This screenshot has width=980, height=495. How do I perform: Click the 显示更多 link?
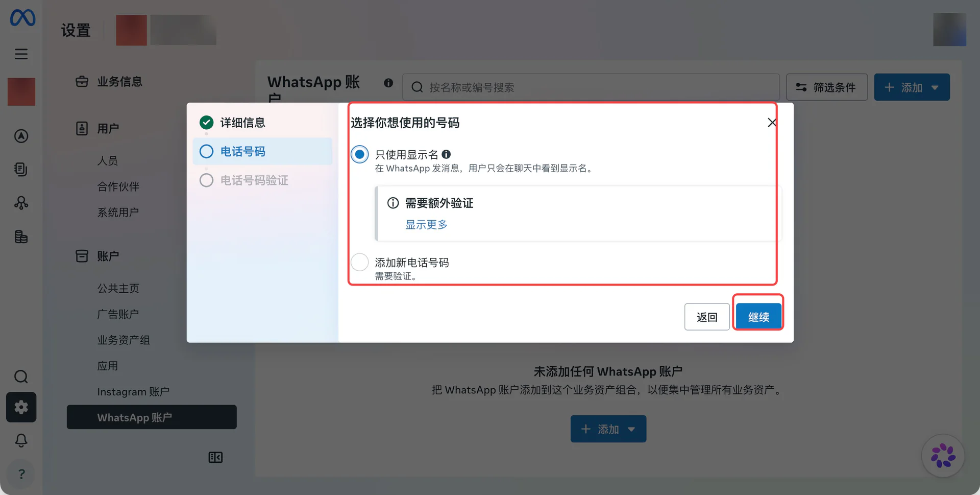[426, 225]
